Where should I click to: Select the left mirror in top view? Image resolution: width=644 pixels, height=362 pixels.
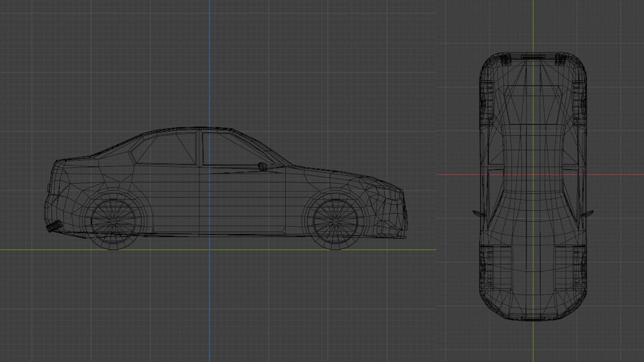pyautogui.click(x=478, y=214)
